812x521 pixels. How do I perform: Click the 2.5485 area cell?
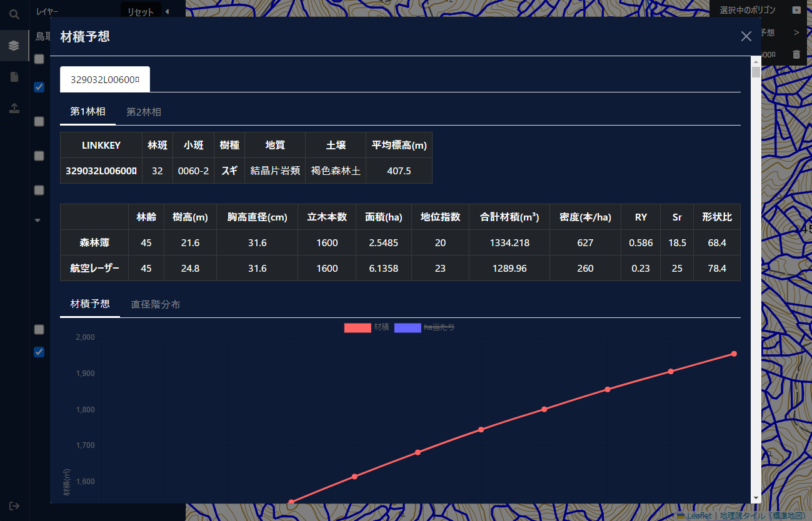pos(384,242)
